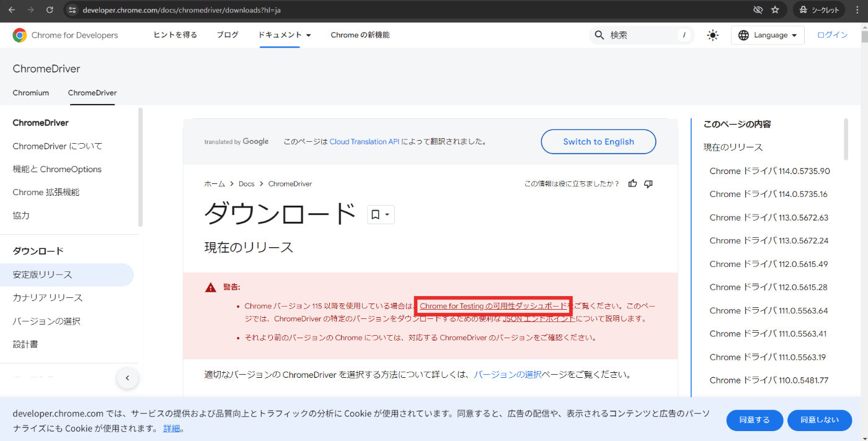Viewport: 868px width, 441px height.
Task: Jump to Chrome ドライバ 112.0.5615.49
Action: 769,264
